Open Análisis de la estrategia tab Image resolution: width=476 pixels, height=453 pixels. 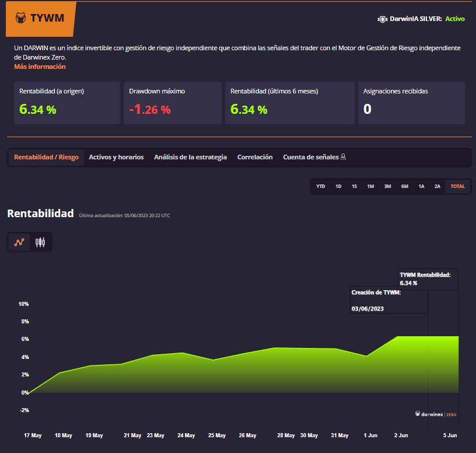point(190,157)
